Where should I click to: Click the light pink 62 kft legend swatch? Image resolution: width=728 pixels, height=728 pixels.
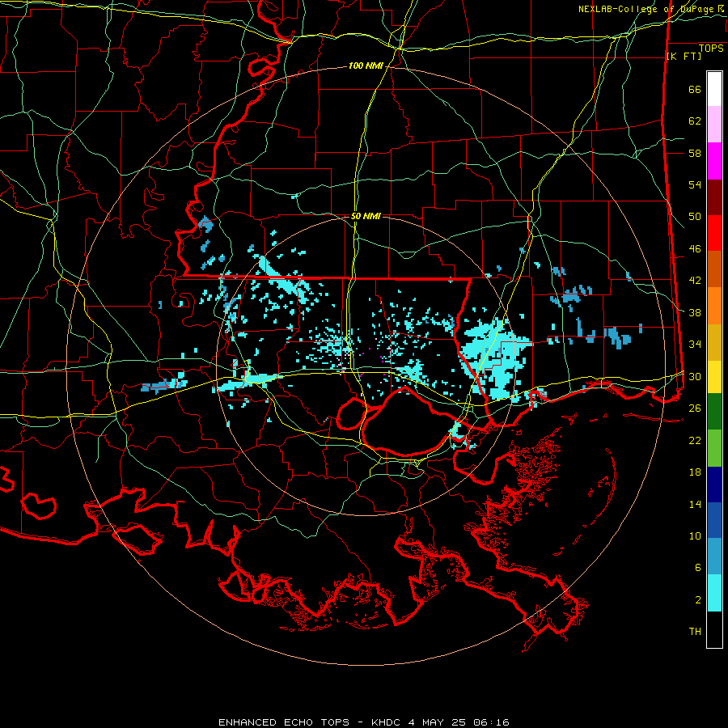click(714, 125)
